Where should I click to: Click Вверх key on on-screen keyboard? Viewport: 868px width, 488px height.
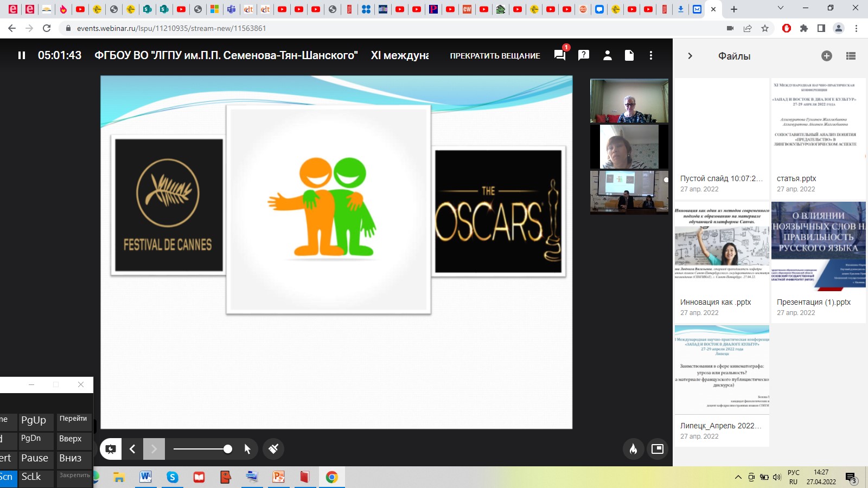(74, 440)
